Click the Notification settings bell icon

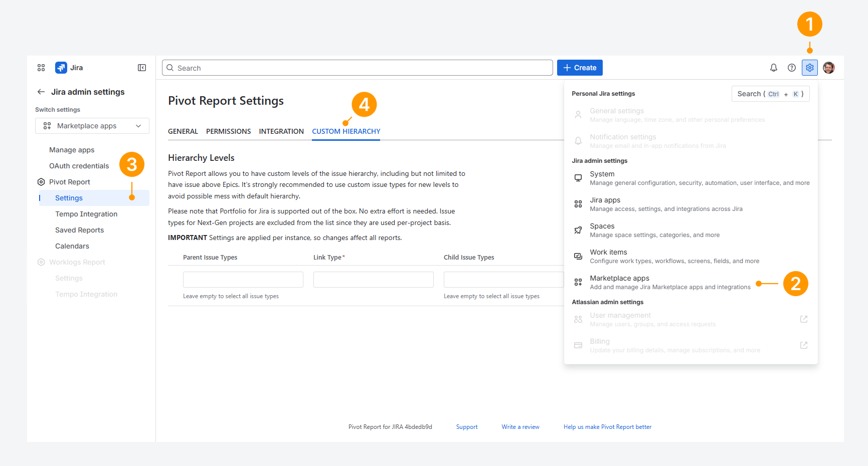(x=578, y=141)
